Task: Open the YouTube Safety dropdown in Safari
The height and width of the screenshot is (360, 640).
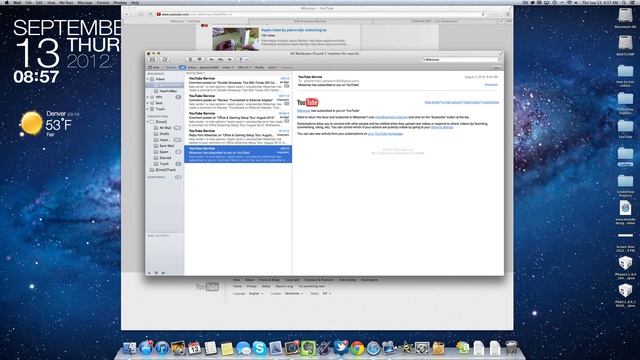Action: 327,293
